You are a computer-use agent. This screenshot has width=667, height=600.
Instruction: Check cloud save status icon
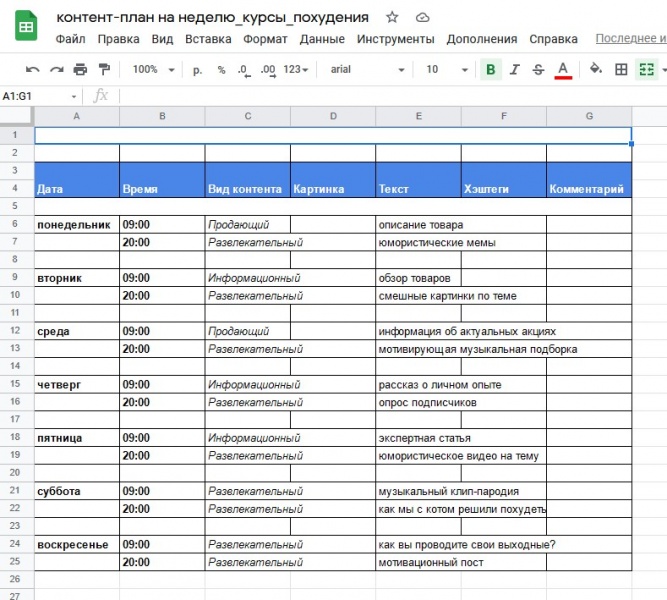tap(422, 17)
